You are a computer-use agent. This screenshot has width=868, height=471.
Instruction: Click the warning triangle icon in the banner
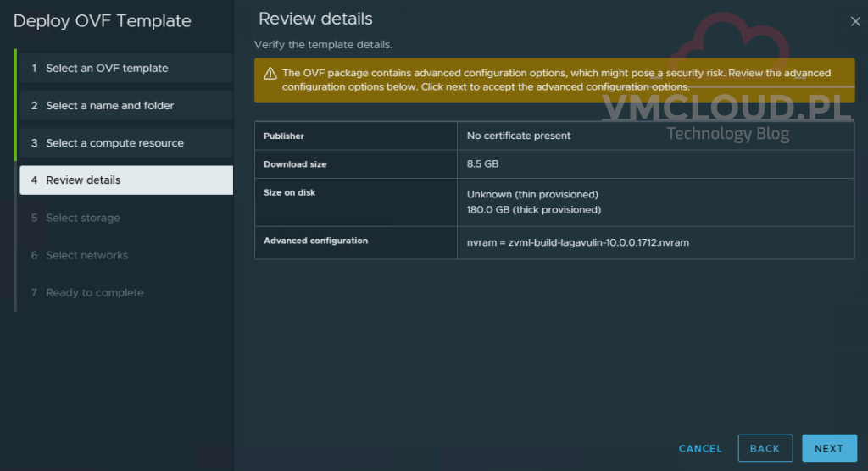tap(270, 74)
